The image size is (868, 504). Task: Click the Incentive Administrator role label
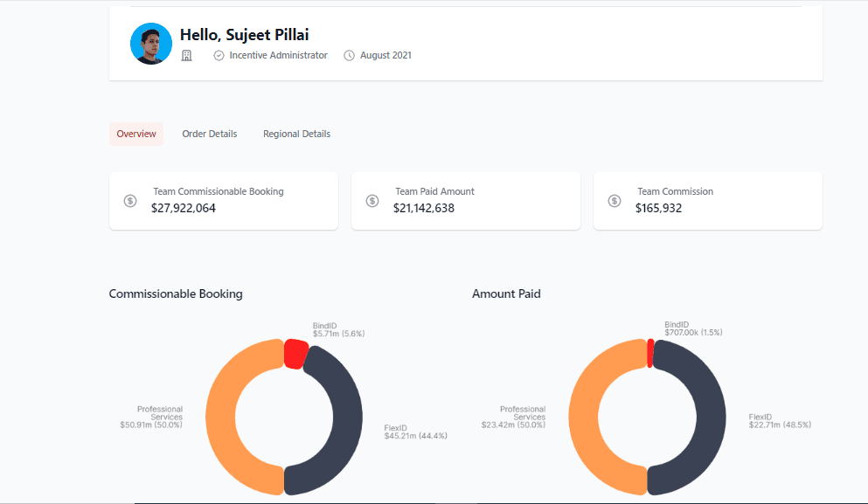point(278,56)
